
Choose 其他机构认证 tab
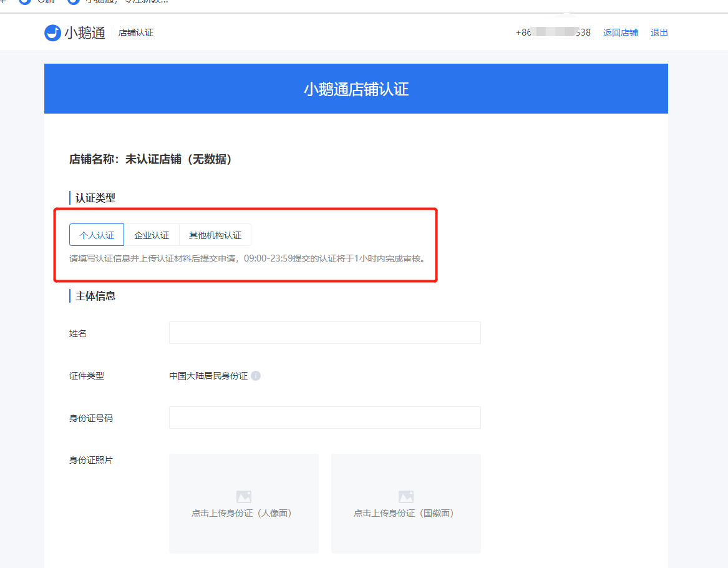point(215,235)
